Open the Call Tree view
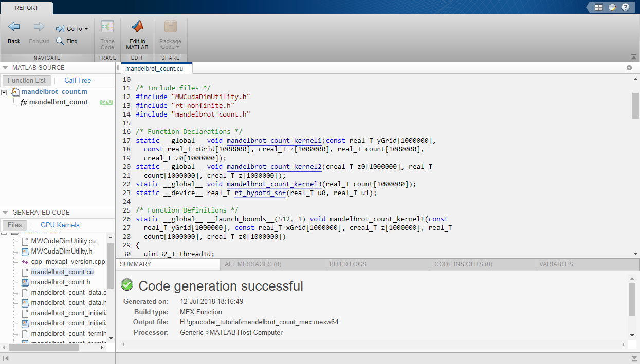The height and width of the screenshot is (364, 640). [x=77, y=80]
